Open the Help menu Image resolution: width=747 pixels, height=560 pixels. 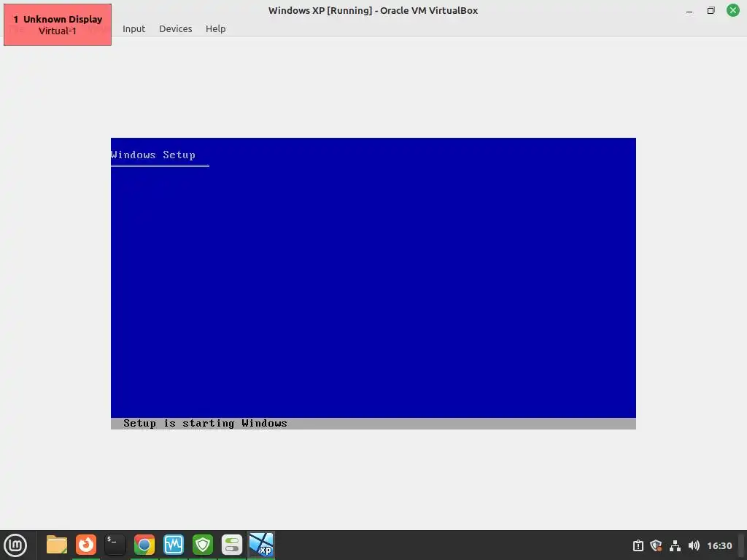[x=215, y=28]
